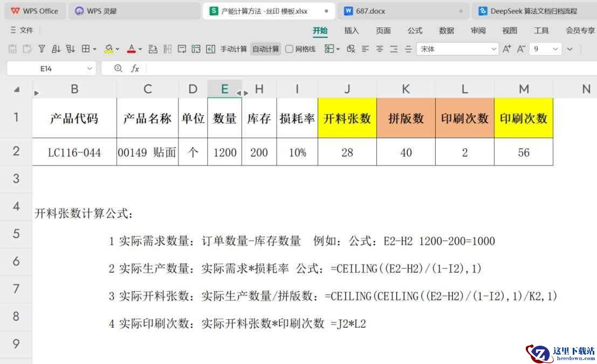Switch to the 公式 ribbon tab
This screenshot has height=364, width=597.
click(x=415, y=30)
